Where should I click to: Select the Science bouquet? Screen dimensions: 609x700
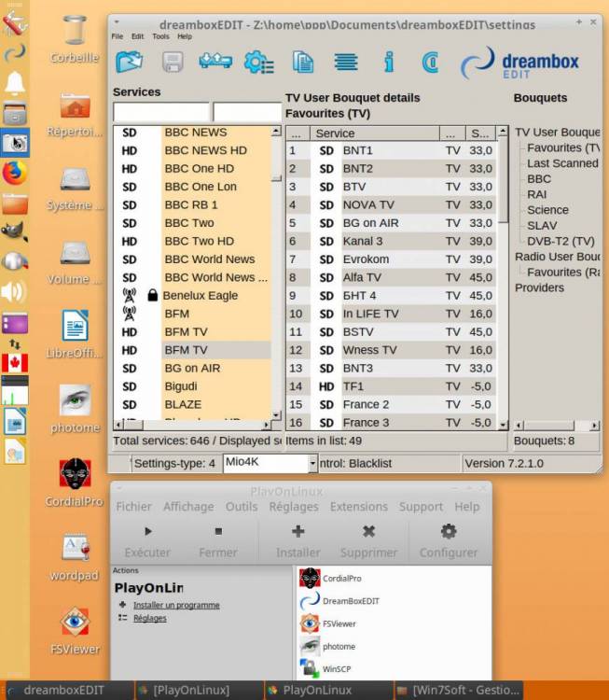point(547,210)
